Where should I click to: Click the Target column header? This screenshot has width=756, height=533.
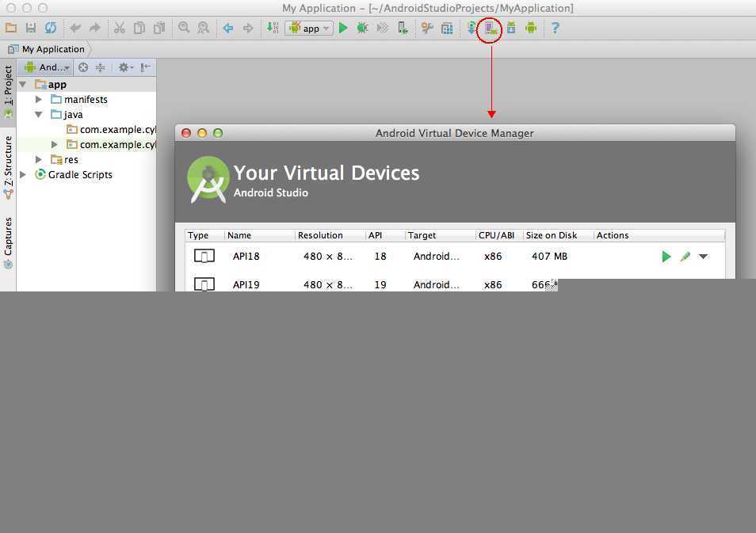440,235
